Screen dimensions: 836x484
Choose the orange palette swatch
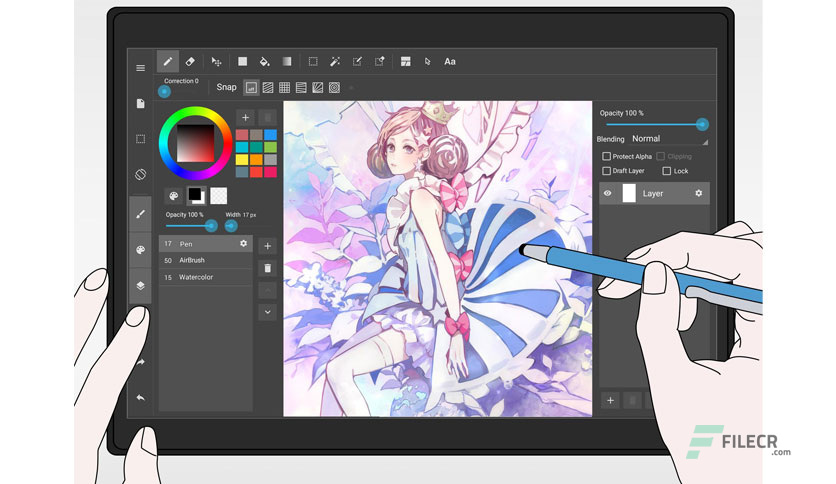pyautogui.click(x=256, y=159)
